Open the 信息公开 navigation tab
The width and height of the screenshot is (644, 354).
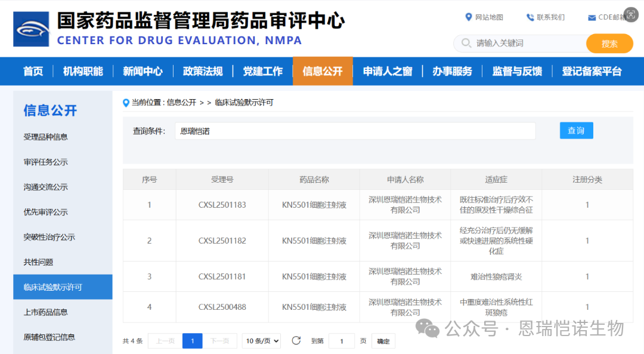[x=323, y=72]
